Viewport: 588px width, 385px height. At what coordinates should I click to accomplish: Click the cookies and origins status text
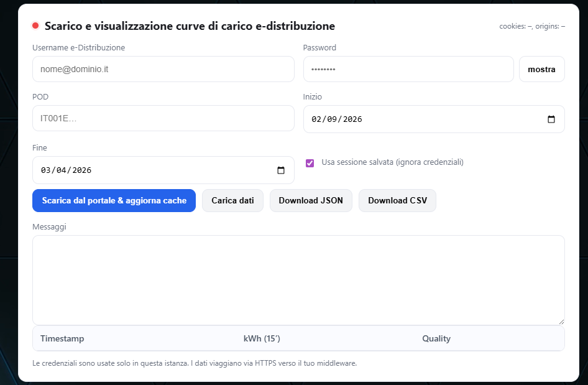point(531,27)
